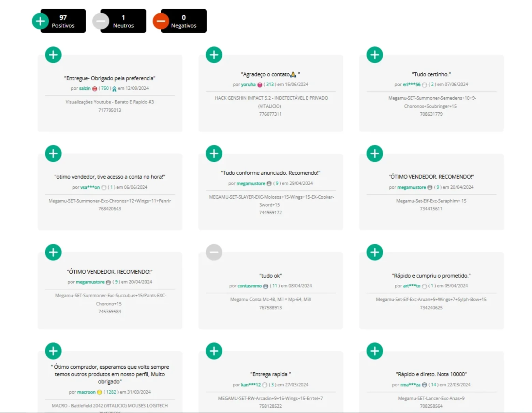Open yoruha user profile link
This screenshot has width=532, height=413.
248,84
